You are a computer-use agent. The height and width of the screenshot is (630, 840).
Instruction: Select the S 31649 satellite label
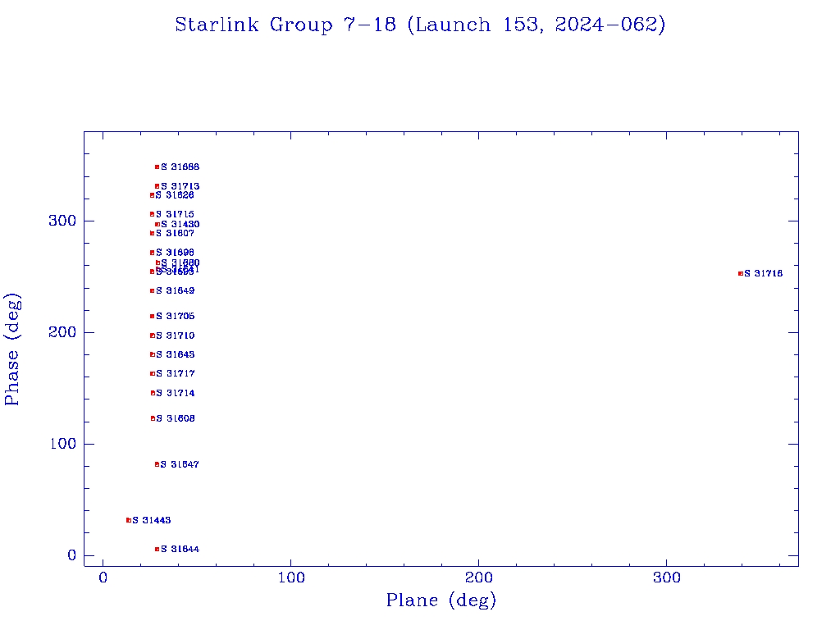tap(176, 291)
